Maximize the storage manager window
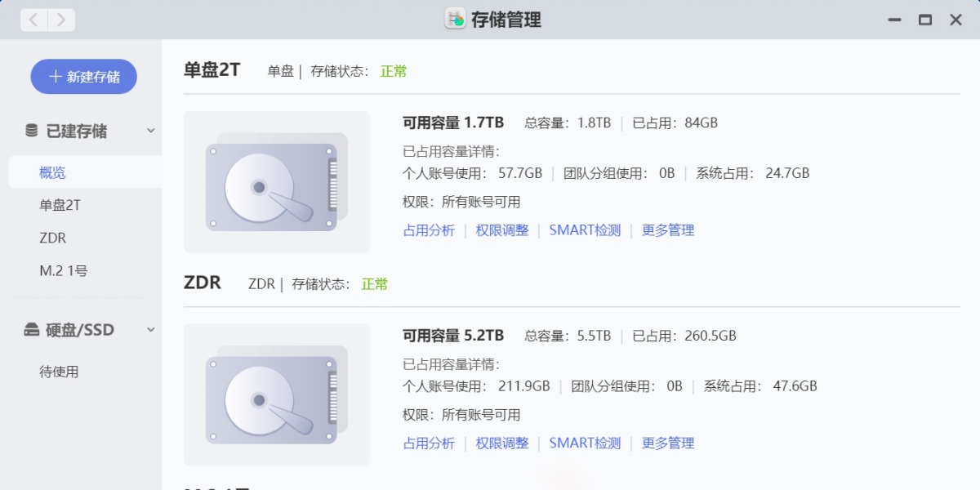980x490 pixels. pos(925,20)
